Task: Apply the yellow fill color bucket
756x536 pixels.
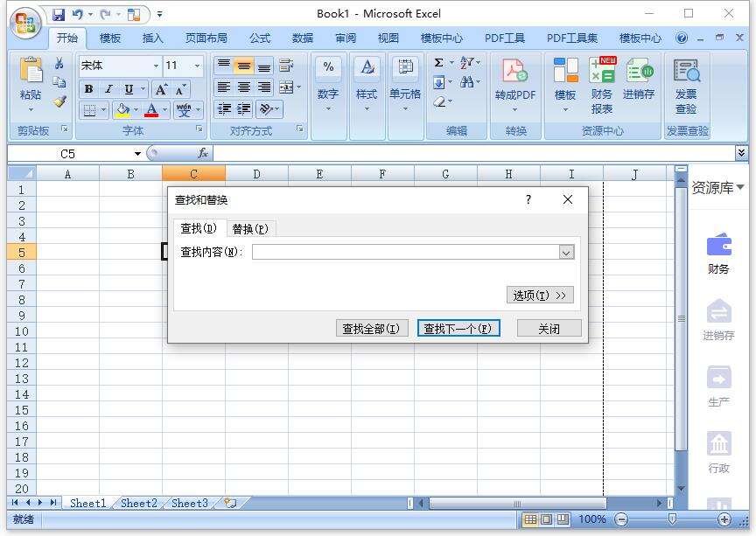Action: pyautogui.click(x=123, y=110)
